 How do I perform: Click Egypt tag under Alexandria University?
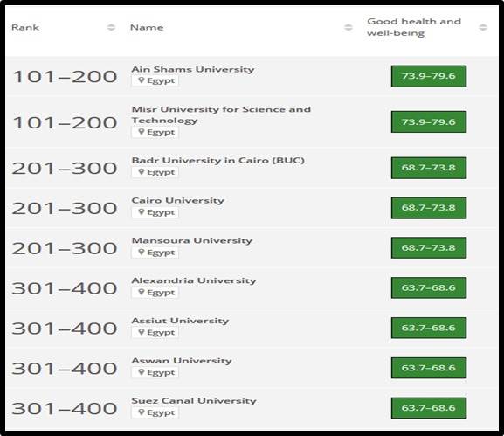[x=155, y=293]
